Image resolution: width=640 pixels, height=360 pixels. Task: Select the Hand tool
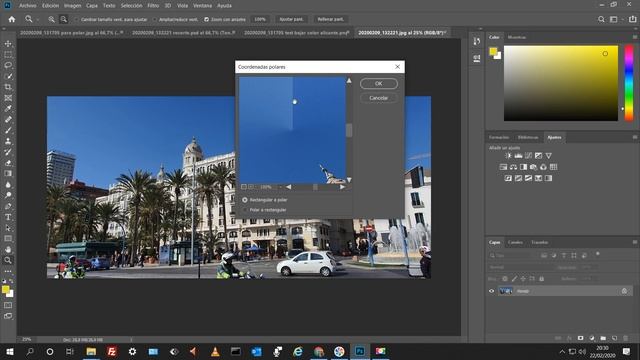click(8, 249)
